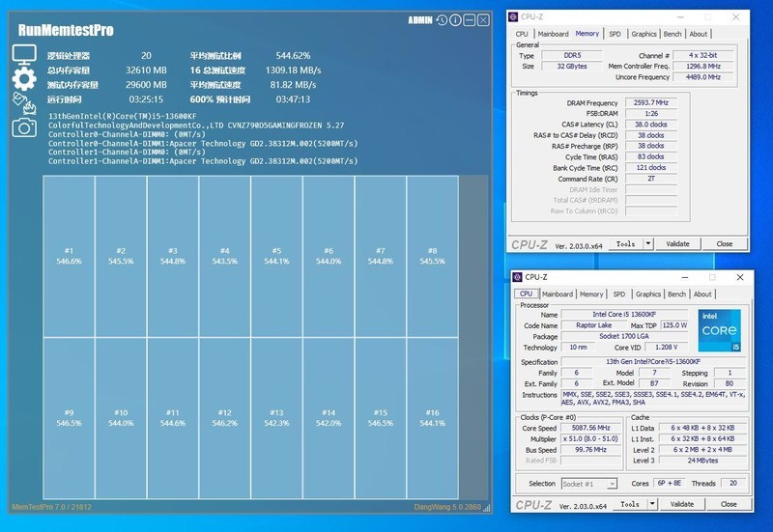This screenshot has height=532, width=773.
Task: Select memory test block #15
Action: 381,418
